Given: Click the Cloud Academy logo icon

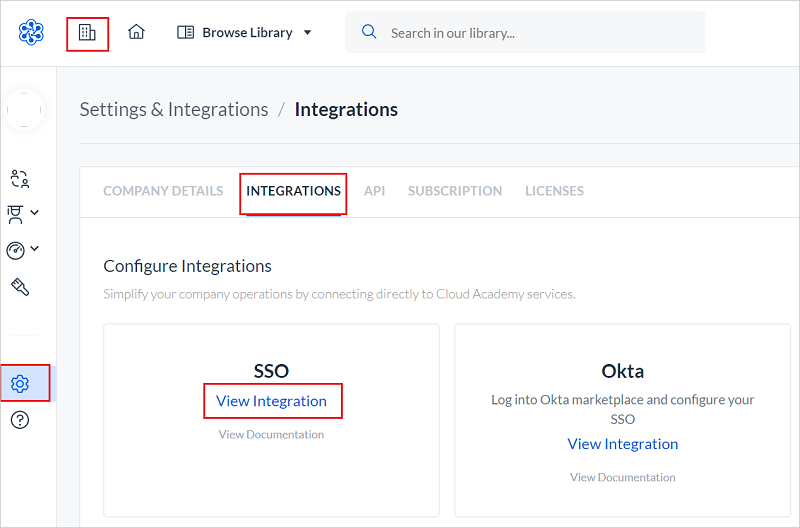Looking at the screenshot, I should pyautogui.click(x=31, y=33).
